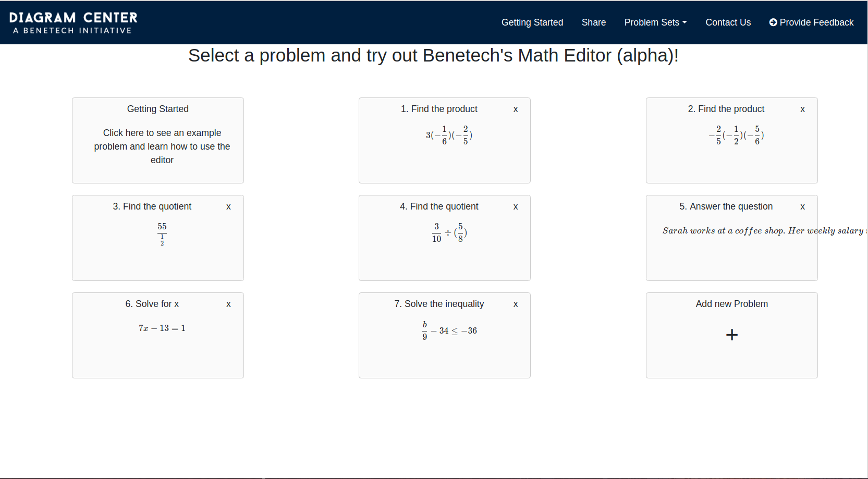Click the plus icon to add new problem
The width and height of the screenshot is (868, 479).
(x=731, y=334)
